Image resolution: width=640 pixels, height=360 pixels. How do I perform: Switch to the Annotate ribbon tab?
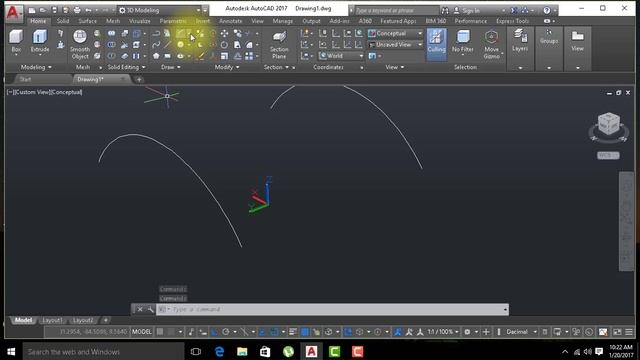pyautogui.click(x=231, y=21)
